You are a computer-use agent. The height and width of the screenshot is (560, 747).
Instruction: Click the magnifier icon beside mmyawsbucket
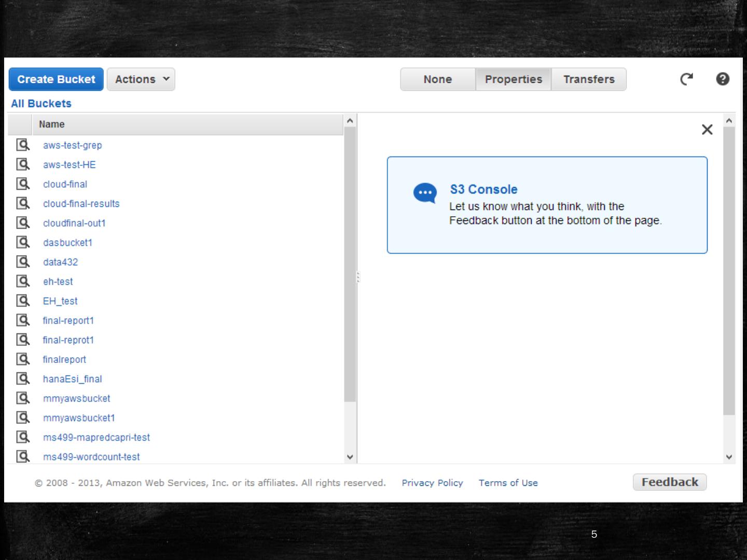[x=23, y=398]
